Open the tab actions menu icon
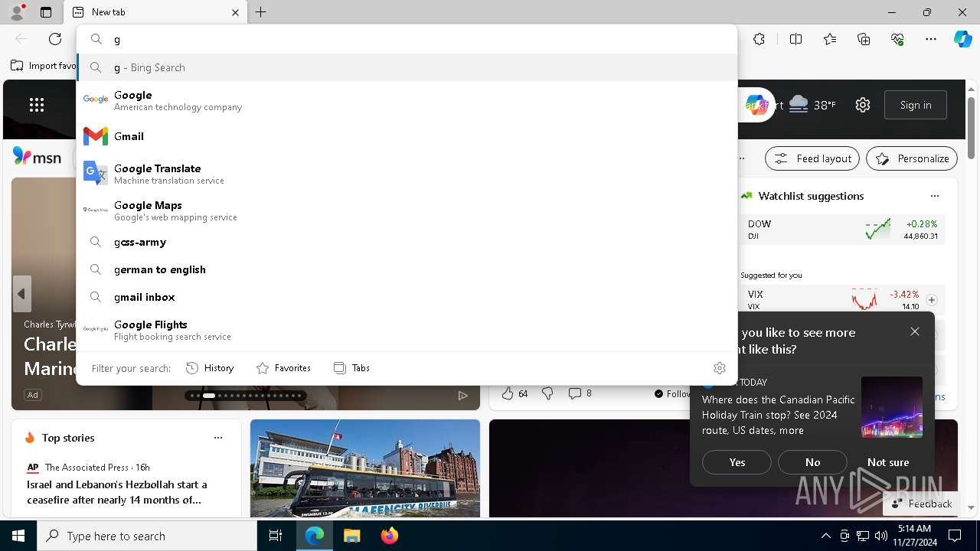Screen dimensions: 980x551 pos(46,12)
